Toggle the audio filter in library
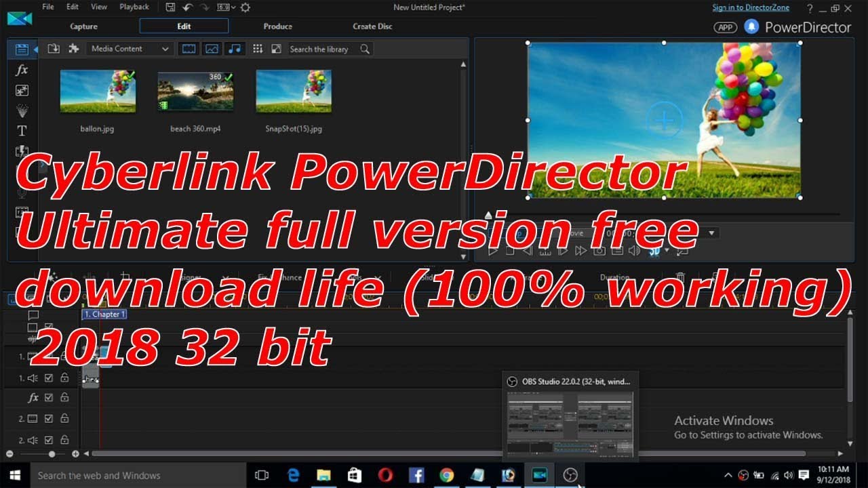 coord(235,49)
